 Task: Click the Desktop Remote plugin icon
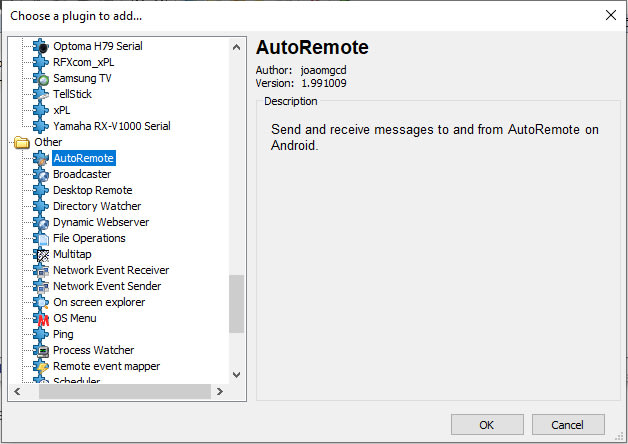tap(41, 190)
